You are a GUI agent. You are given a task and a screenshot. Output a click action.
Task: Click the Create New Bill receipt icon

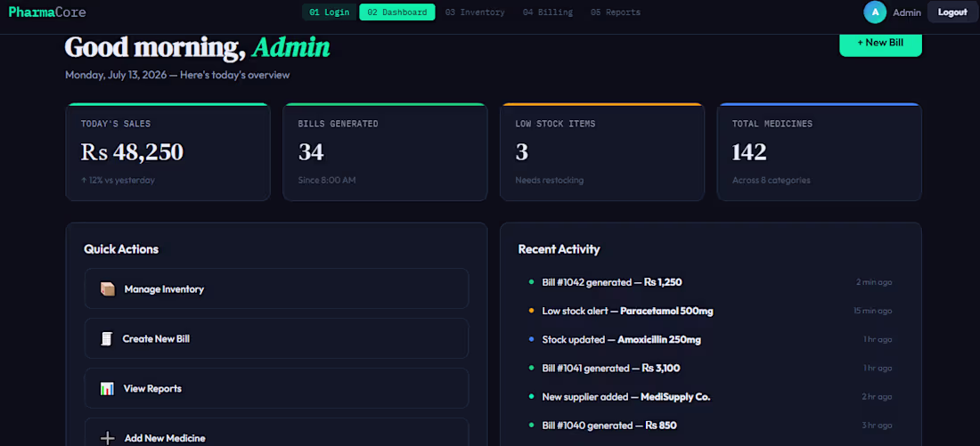(x=107, y=338)
